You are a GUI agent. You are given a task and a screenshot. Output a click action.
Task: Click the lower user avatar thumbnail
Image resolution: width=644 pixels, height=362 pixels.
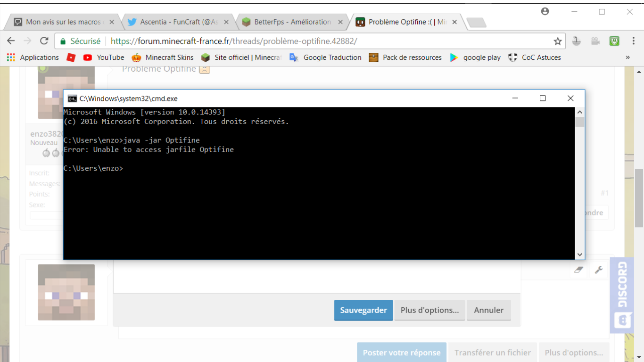66,292
